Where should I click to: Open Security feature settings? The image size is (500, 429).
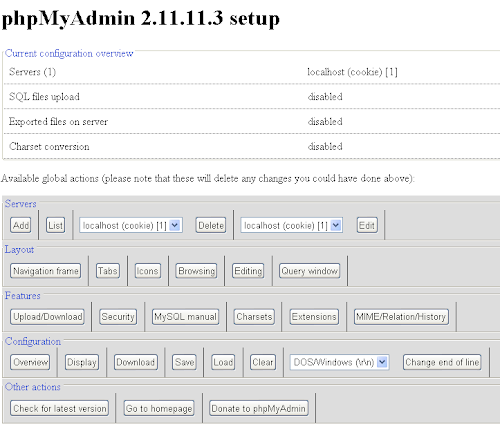118,317
